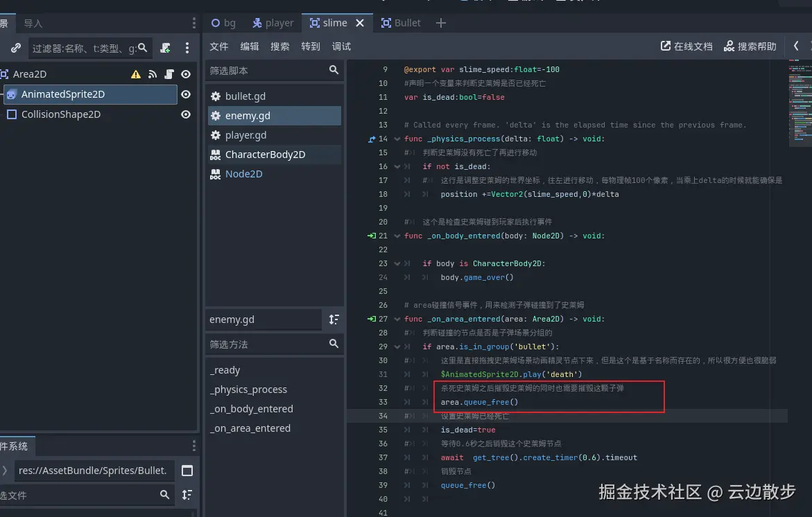Open the 搜索 menu in script editor
The width and height of the screenshot is (812, 517).
point(279,46)
